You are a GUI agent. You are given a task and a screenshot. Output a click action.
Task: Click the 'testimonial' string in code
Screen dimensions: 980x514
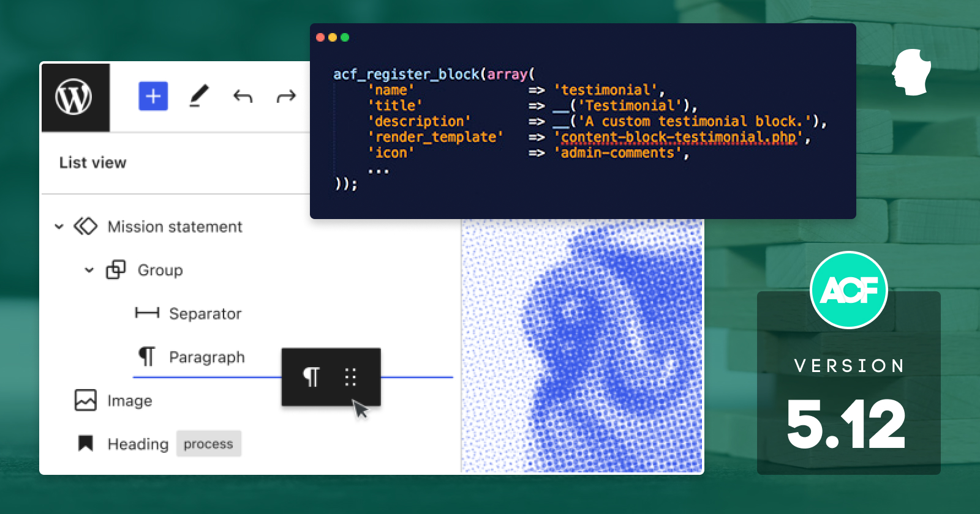[x=605, y=90]
